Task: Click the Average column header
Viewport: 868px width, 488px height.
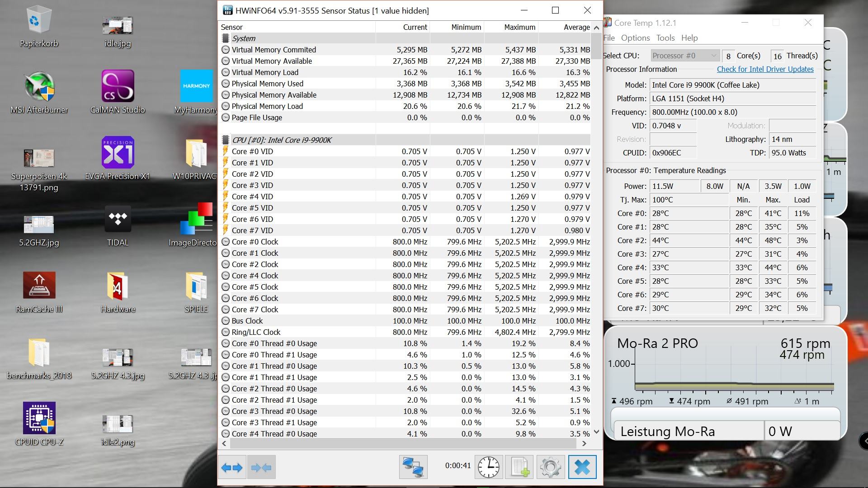Action: [x=565, y=27]
